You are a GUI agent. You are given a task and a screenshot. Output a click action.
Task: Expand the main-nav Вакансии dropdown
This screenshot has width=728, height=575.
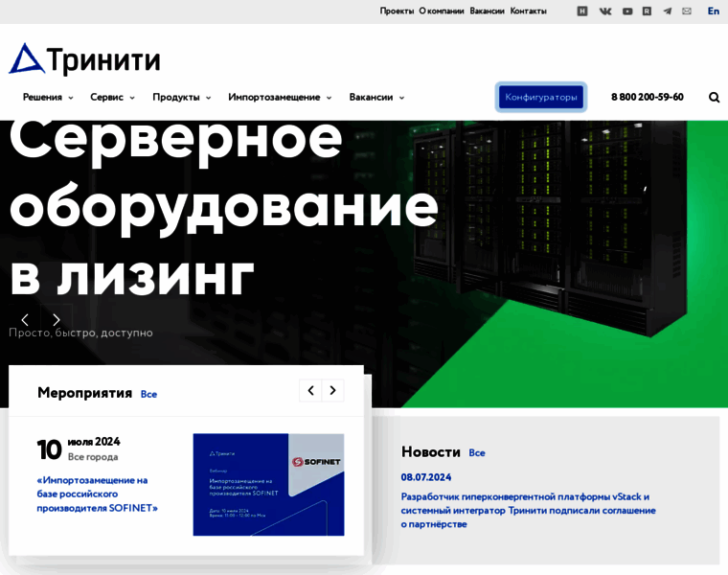377,97
